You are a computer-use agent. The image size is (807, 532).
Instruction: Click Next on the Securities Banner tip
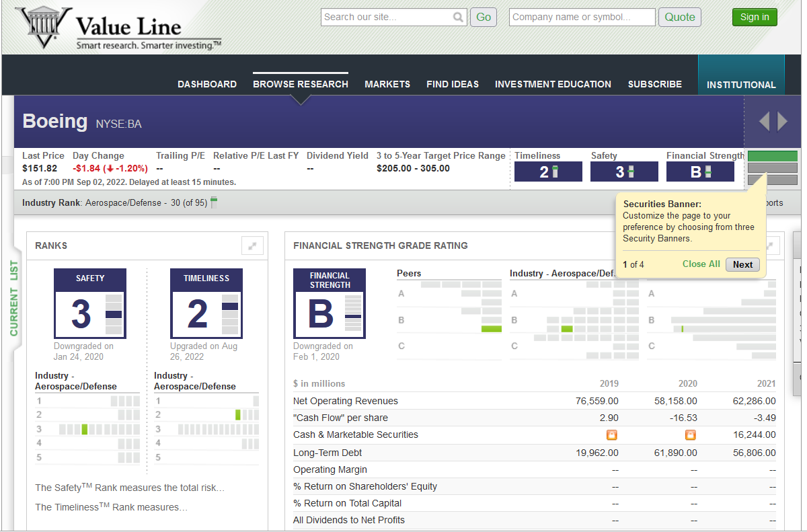tap(742, 264)
